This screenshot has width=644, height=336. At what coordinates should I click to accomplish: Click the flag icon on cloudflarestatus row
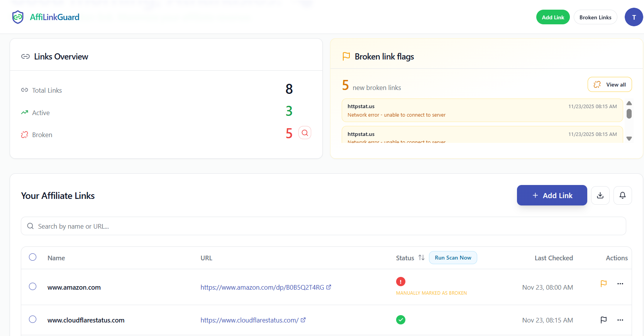point(604,320)
